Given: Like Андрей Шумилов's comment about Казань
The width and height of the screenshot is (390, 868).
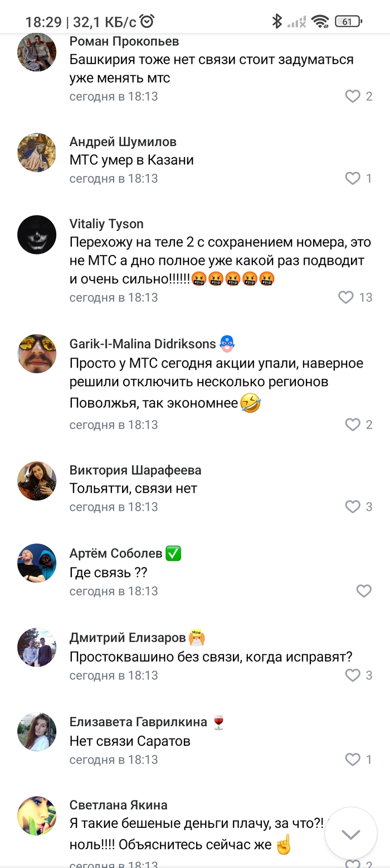Looking at the screenshot, I should pyautogui.click(x=353, y=179).
